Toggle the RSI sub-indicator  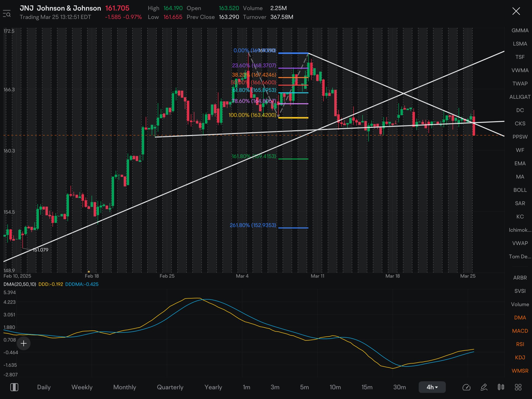pos(520,344)
